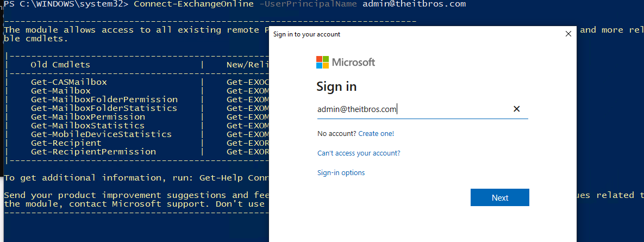The image size is (644, 242).
Task: Click the Next button in sign-in dialog
Action: (x=500, y=197)
